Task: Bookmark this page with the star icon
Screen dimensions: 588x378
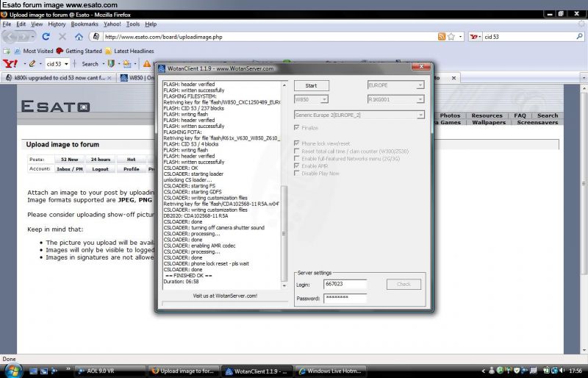Action: tap(451, 37)
